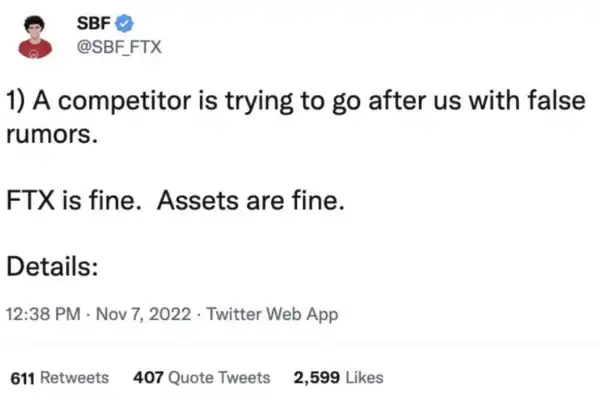600x400 pixels.
Task: Click the number 407 quote count
Action: pos(148,377)
